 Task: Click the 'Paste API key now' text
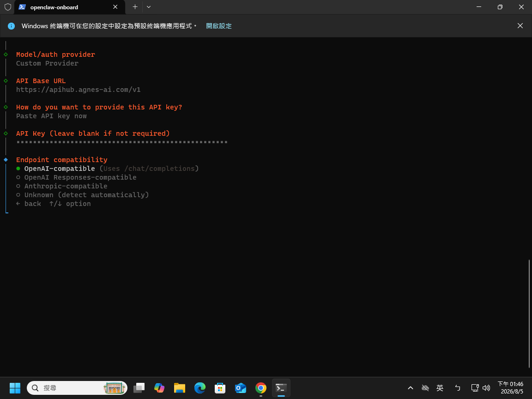pos(51,116)
